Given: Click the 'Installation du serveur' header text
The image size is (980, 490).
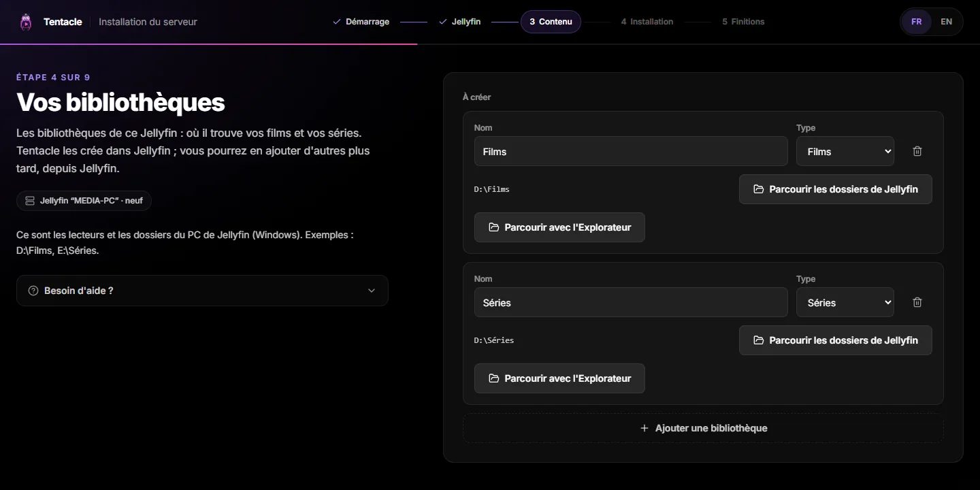Looking at the screenshot, I should pyautogui.click(x=148, y=22).
